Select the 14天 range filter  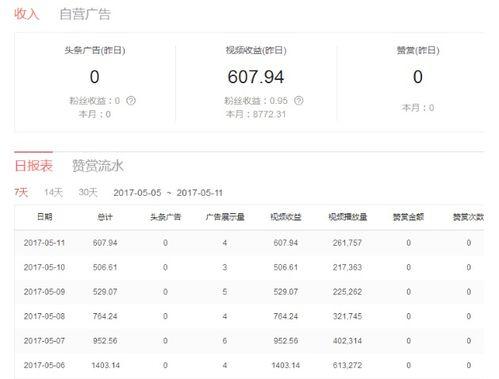pos(53,192)
